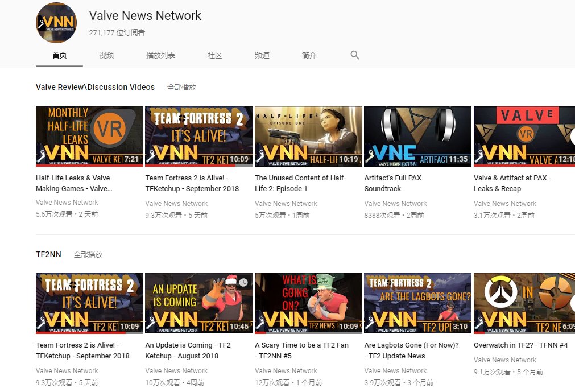This screenshot has width=575, height=392.
Task: Click the text 8388次观看 · 2周前
Action: [x=394, y=215]
